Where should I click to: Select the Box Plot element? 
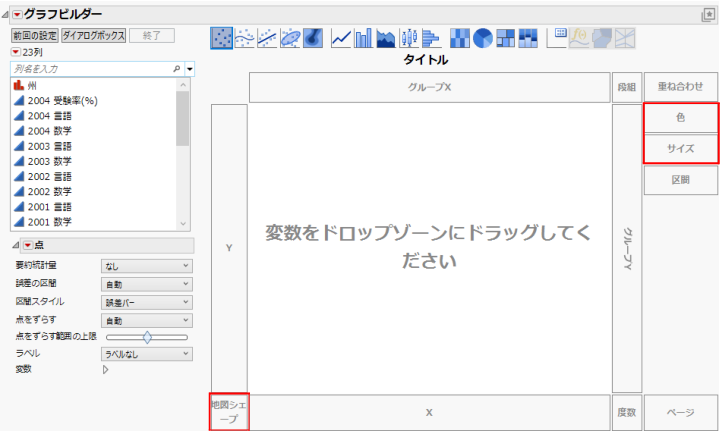408,38
